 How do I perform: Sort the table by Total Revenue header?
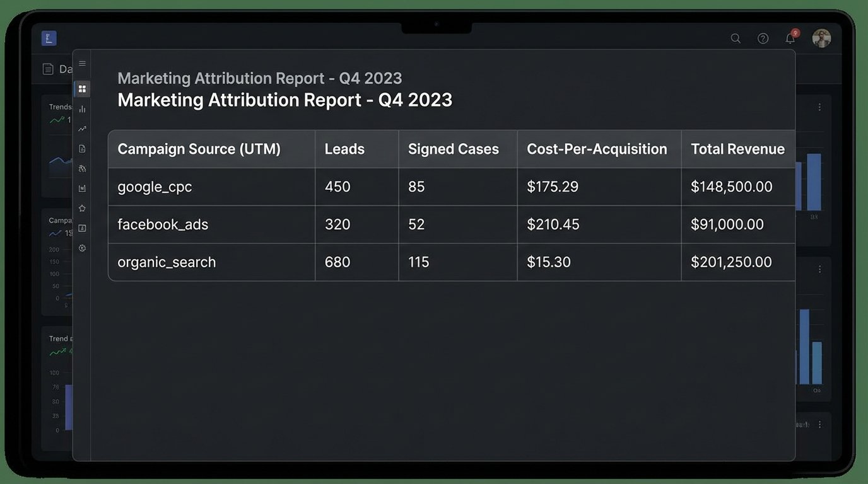(x=737, y=149)
